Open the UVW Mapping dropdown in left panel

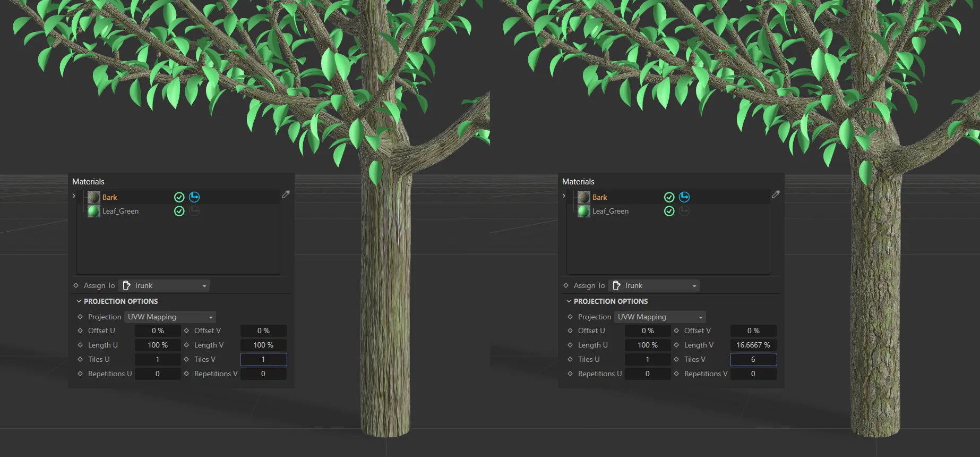click(x=170, y=317)
